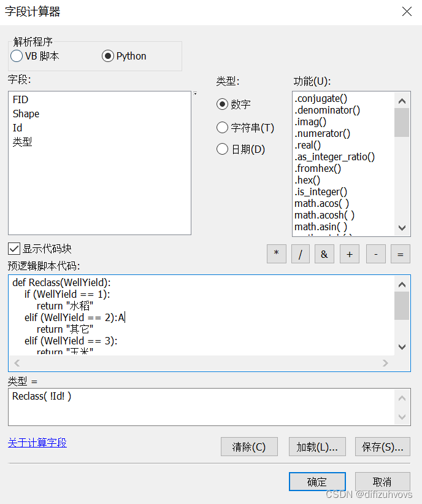Click the expression box scroll up arrow
This screenshot has height=504, width=422.
(402, 398)
